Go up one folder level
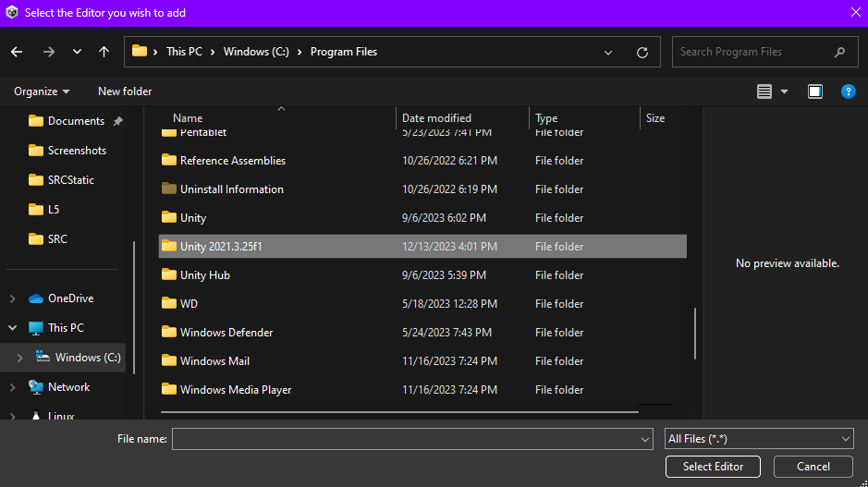 [x=104, y=52]
